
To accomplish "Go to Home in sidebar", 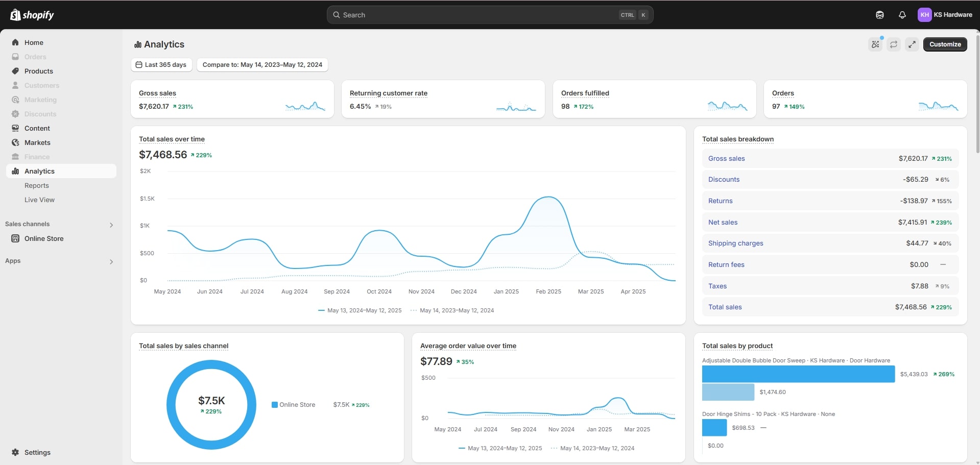I will coord(34,42).
